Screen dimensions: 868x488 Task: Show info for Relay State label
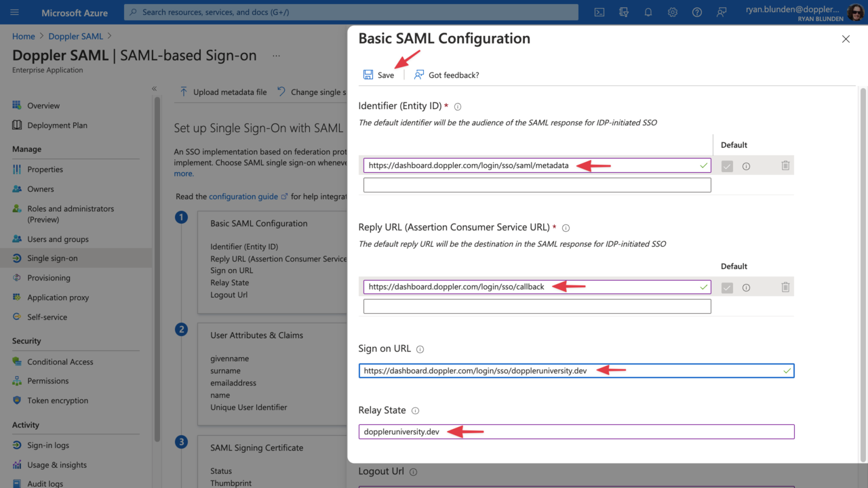tap(415, 411)
